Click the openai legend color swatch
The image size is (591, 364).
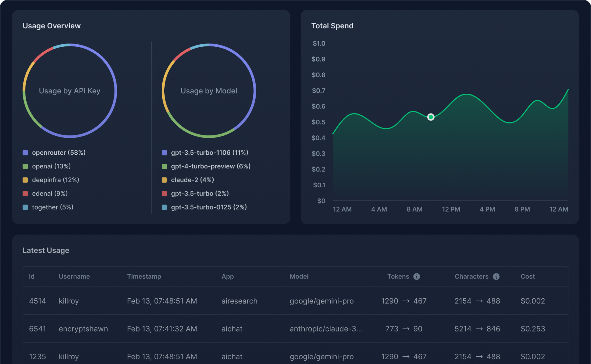pos(25,166)
